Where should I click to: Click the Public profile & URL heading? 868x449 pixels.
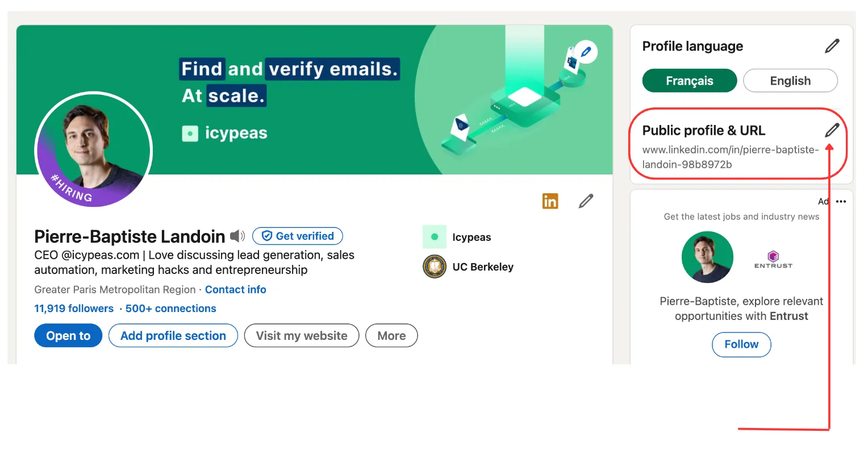pos(704,130)
